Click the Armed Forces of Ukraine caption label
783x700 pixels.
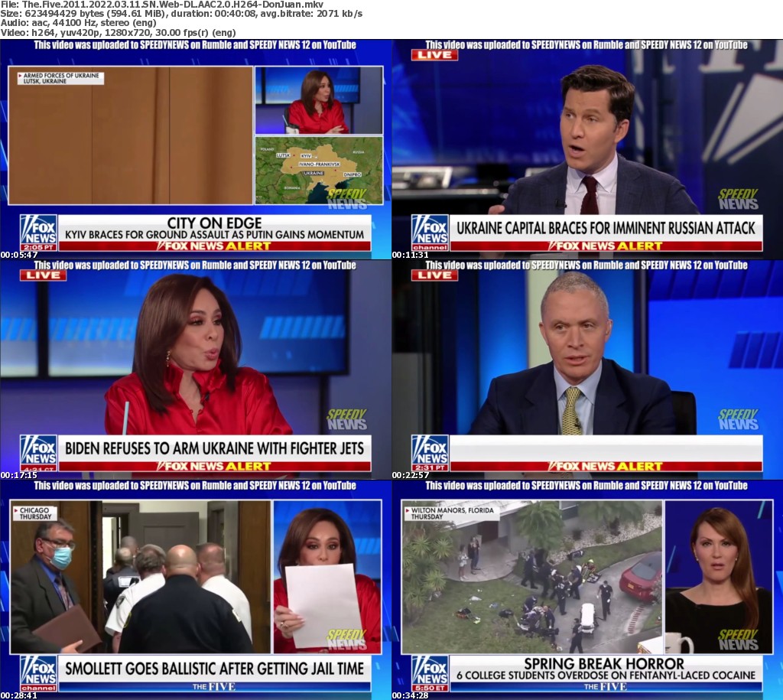(60, 78)
